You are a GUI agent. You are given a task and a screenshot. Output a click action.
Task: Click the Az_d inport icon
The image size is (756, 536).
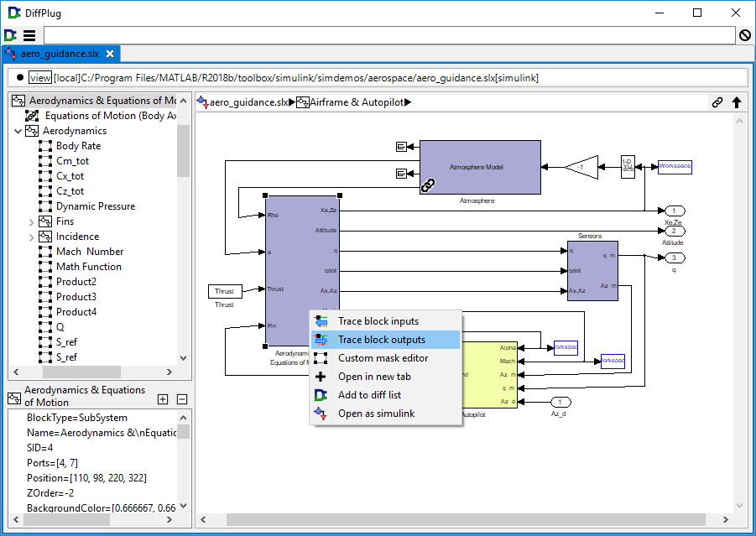point(560,402)
